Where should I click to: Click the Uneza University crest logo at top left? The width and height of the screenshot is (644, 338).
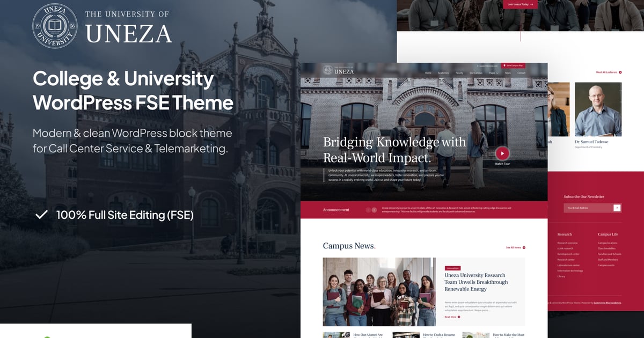tap(55, 26)
